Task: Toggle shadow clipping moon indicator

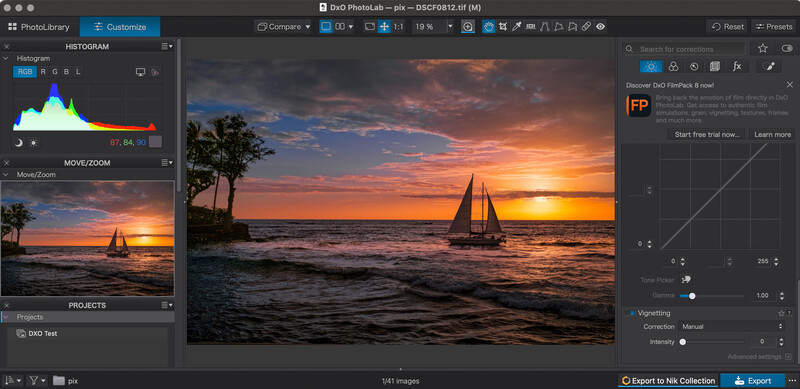Action: (19, 142)
